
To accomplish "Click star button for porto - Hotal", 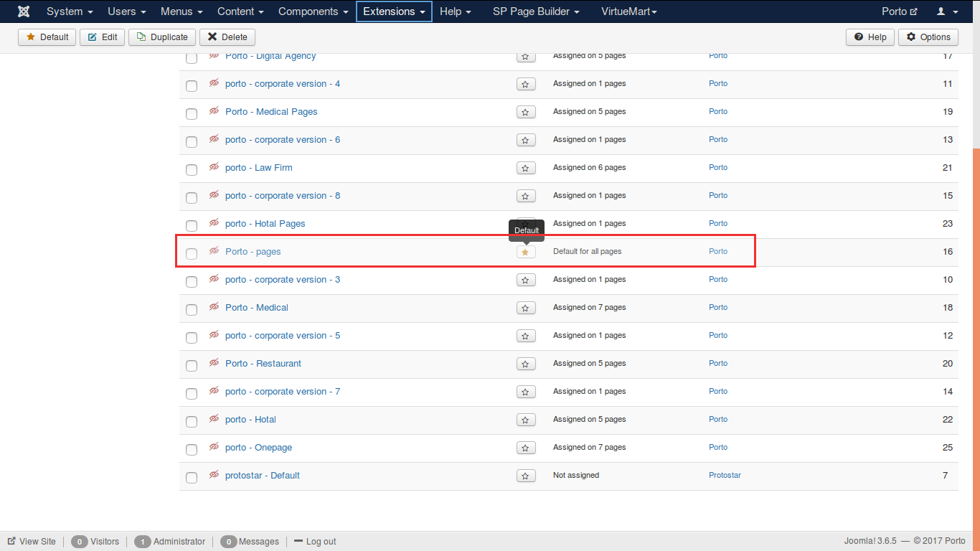I will coord(526,420).
